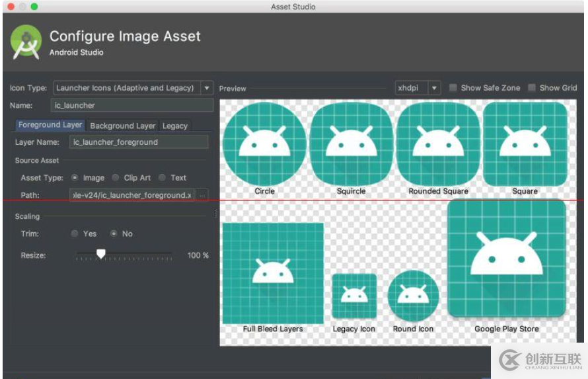Select the Square icon preview
This screenshot has height=379, width=588.
point(525,144)
